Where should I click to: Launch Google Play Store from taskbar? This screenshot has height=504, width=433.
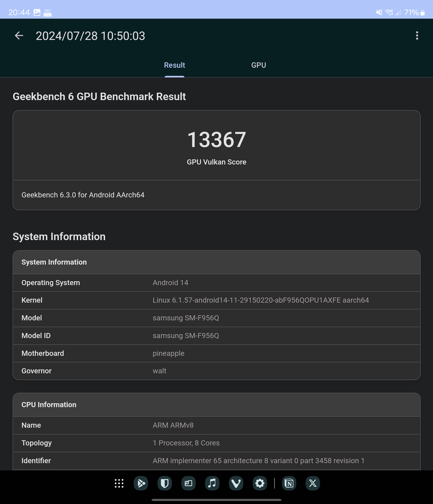point(141,483)
